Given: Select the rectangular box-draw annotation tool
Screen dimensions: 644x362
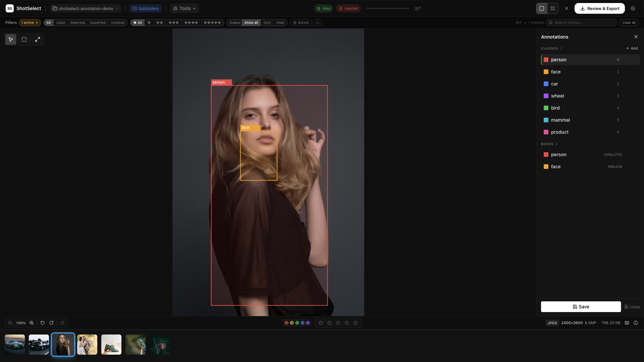Looking at the screenshot, I should pyautogui.click(x=24, y=39).
